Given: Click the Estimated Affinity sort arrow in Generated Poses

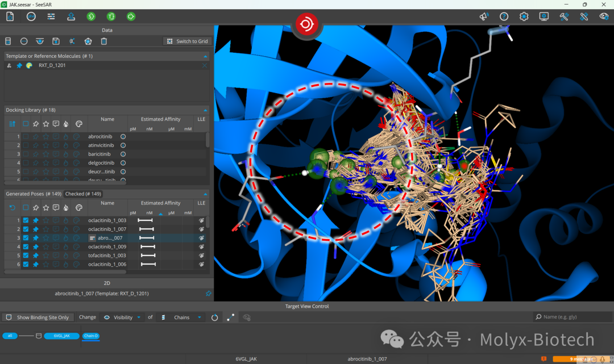Looking at the screenshot, I should [160, 214].
